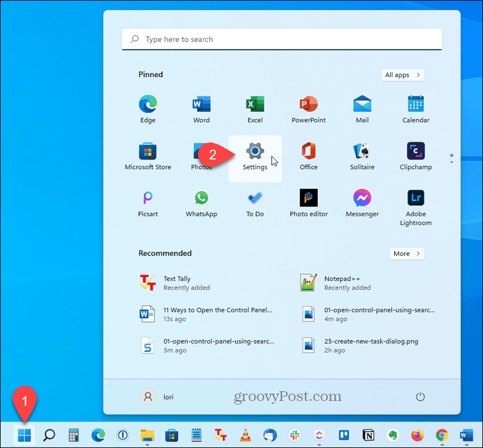Open the Calendar app

416,109
